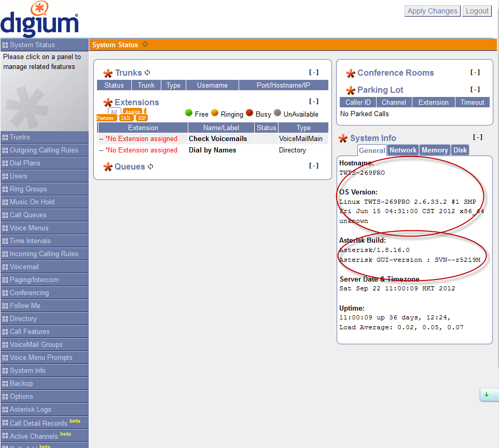The image size is (499, 448).
Task: Click the orange Ringing status indicator
Action: [x=215, y=113]
